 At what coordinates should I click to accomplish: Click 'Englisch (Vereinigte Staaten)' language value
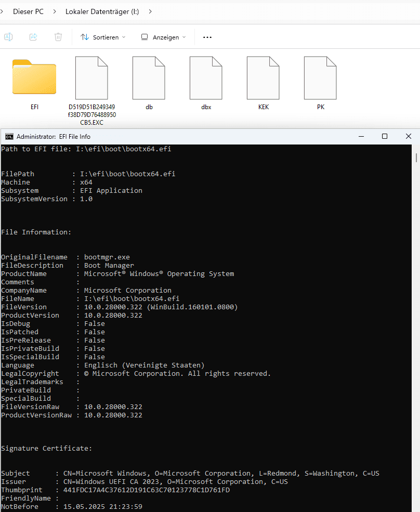[x=144, y=365]
